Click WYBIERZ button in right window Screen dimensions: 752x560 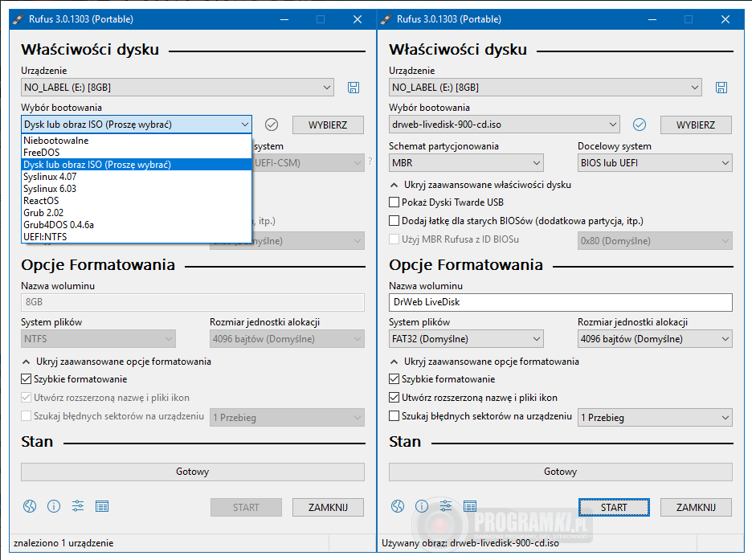point(696,125)
